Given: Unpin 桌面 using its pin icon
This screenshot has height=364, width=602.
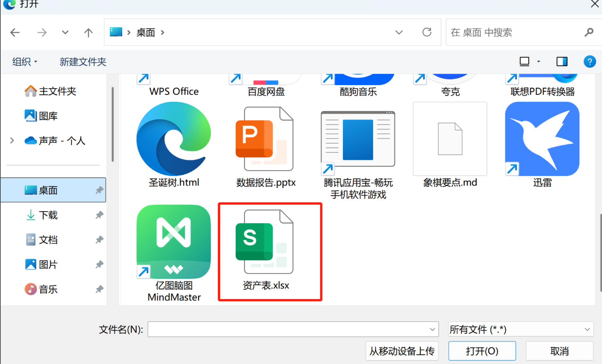Looking at the screenshot, I should (99, 190).
